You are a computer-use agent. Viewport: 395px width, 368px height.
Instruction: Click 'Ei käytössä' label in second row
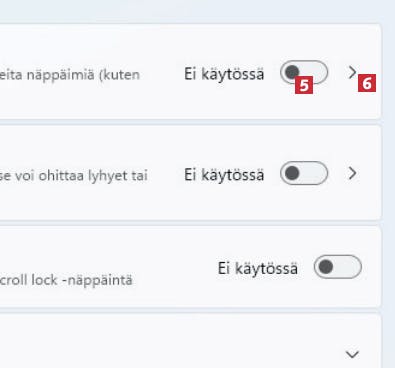224,175
